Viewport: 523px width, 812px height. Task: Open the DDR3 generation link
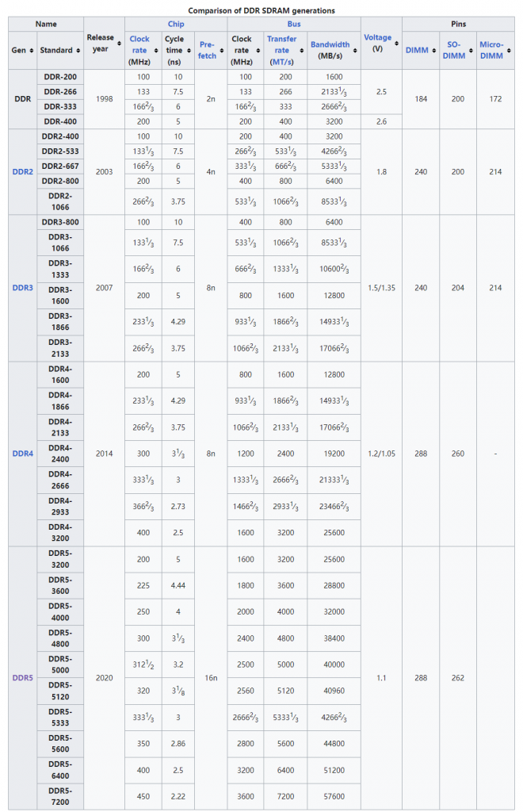pyautogui.click(x=22, y=287)
